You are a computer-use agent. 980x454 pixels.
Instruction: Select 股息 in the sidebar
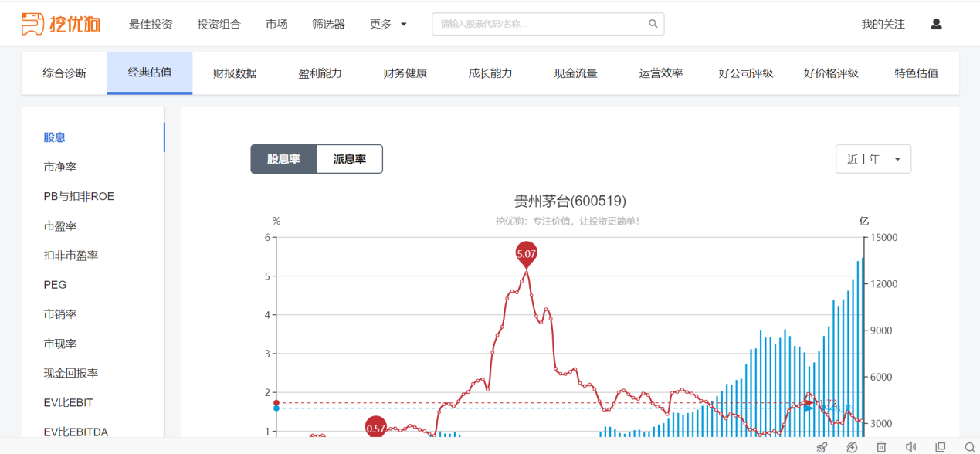point(55,137)
